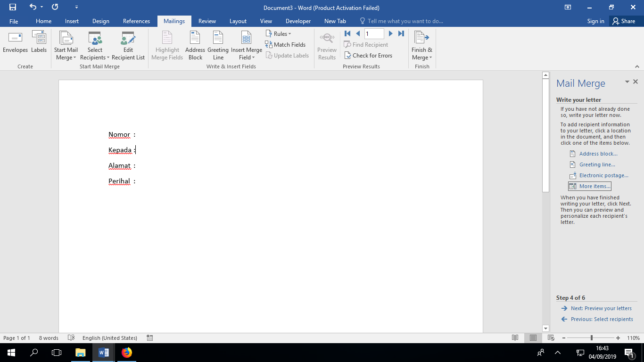This screenshot has height=362, width=644.
Task: Open Edit Recipient List
Action: 128,45
